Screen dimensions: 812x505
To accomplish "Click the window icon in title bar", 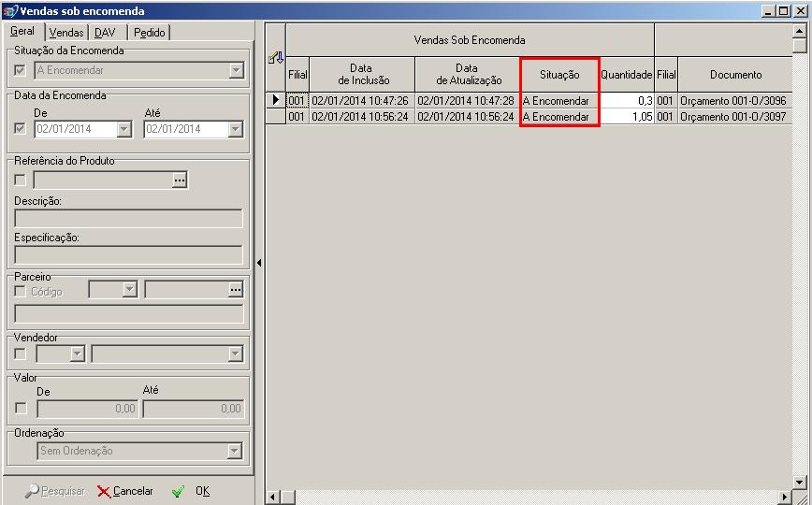I will [10, 11].
